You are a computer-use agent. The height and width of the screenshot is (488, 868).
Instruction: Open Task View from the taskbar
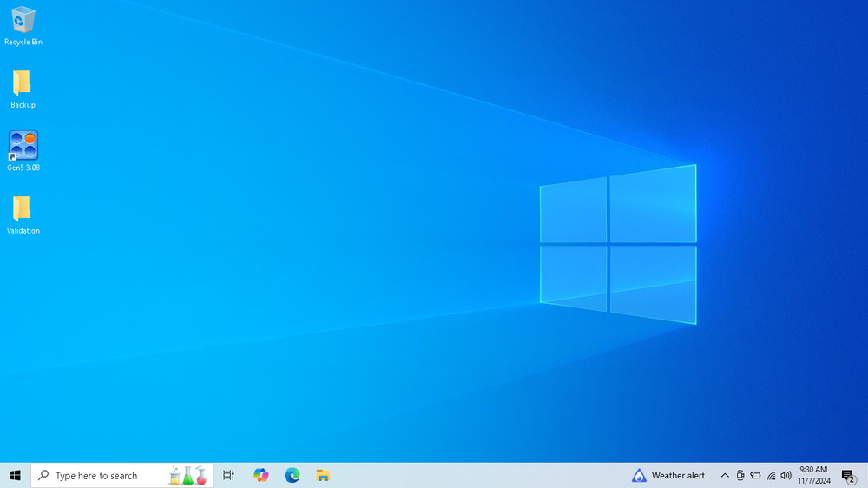coord(228,475)
